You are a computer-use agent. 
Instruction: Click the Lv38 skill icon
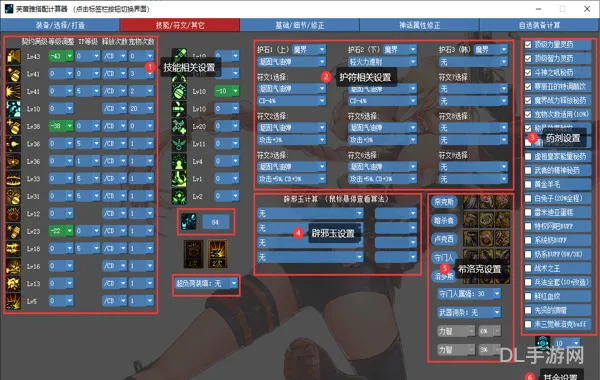pyautogui.click(x=13, y=126)
